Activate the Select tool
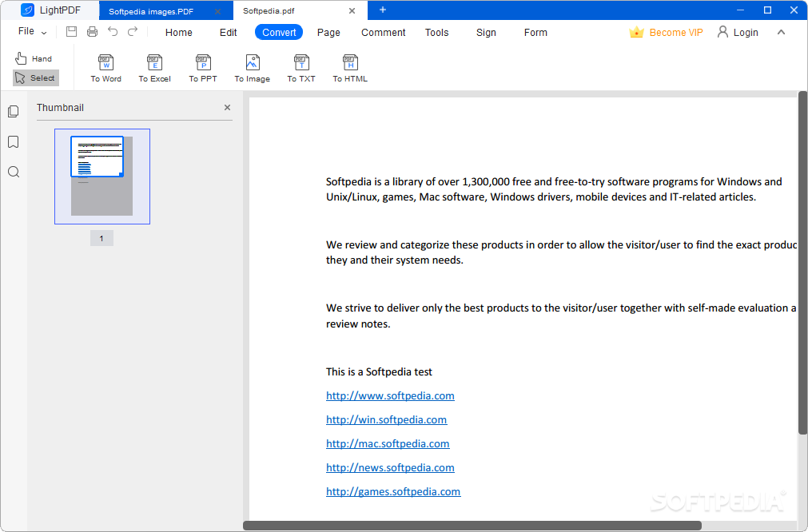 35,77
